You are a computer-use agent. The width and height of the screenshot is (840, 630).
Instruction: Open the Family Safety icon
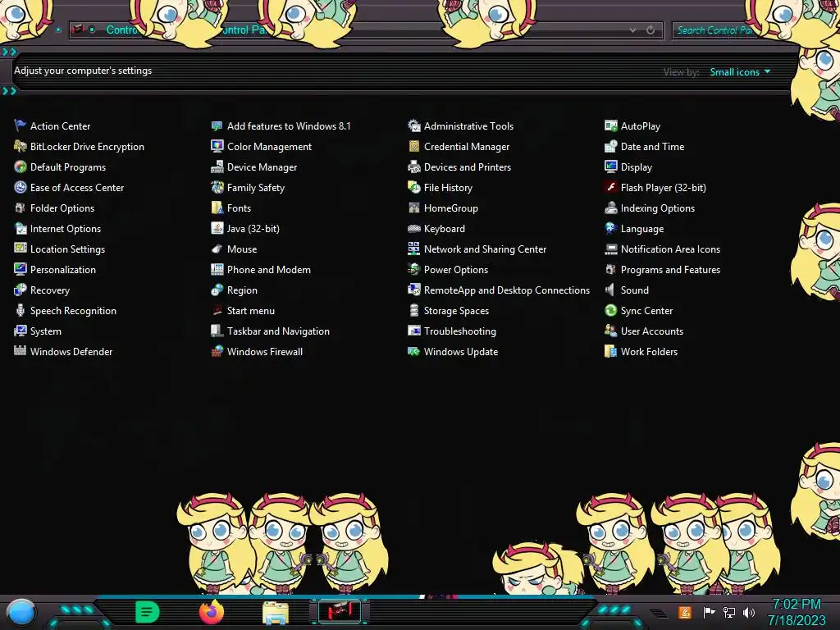(x=217, y=188)
